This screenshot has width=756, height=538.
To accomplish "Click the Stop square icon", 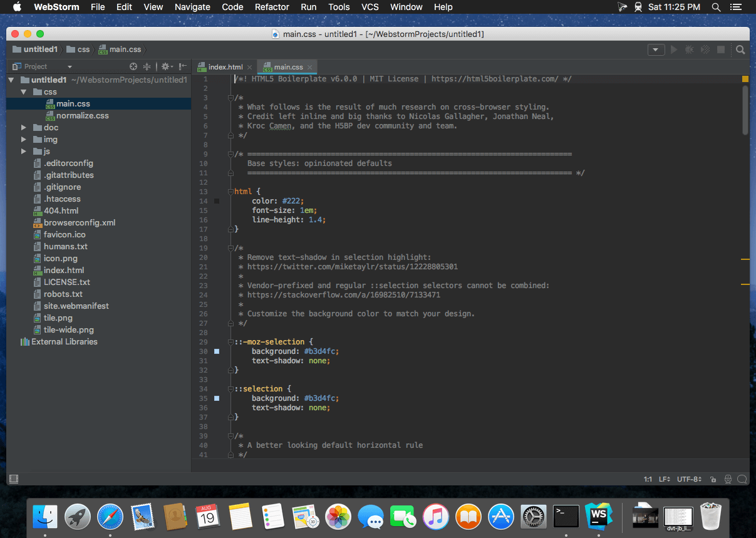I will [x=721, y=49].
